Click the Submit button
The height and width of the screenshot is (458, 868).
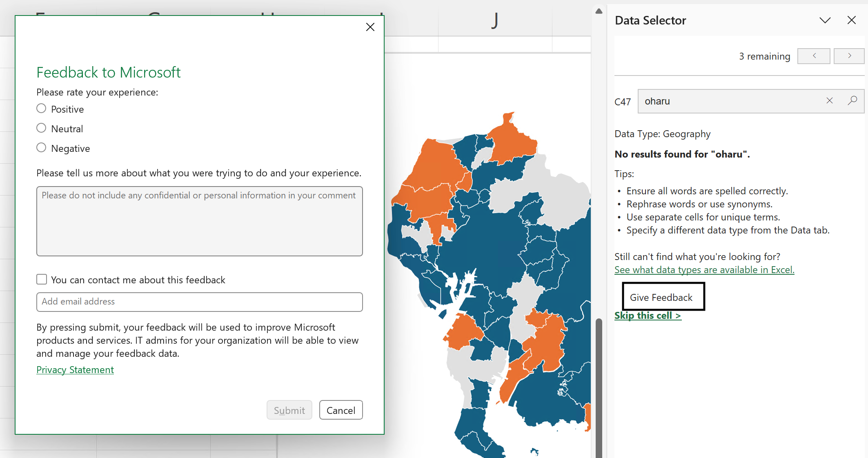click(289, 410)
